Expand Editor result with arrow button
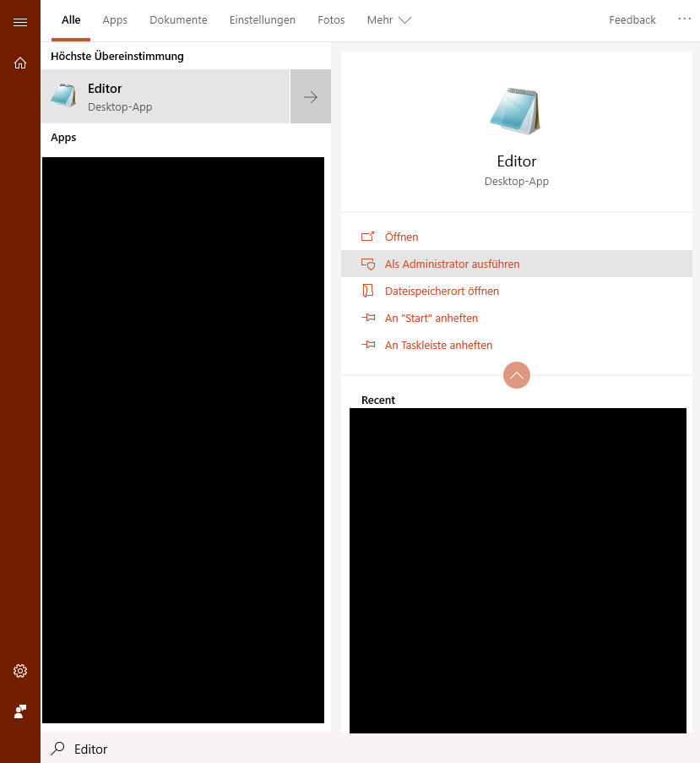700x763 pixels. point(311,96)
